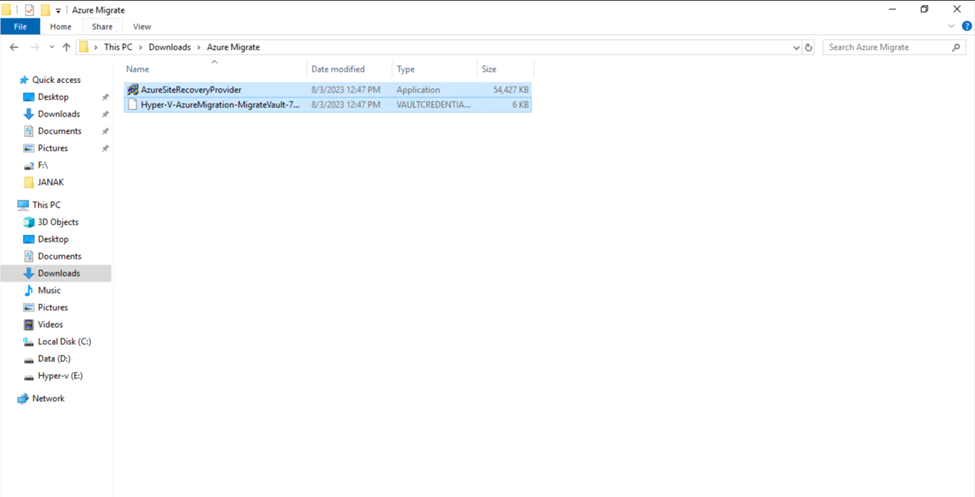Viewport: 975px width, 497px height.
Task: Click the 54,427 KB size cell
Action: [x=511, y=90]
